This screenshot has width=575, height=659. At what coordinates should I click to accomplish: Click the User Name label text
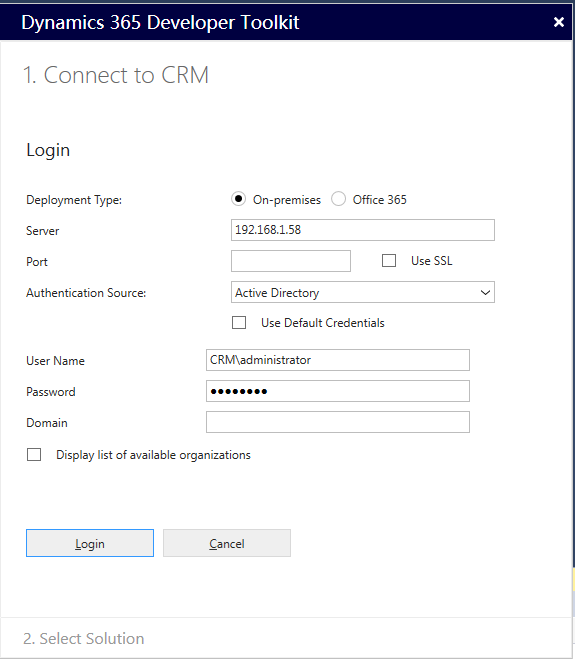[55, 361]
